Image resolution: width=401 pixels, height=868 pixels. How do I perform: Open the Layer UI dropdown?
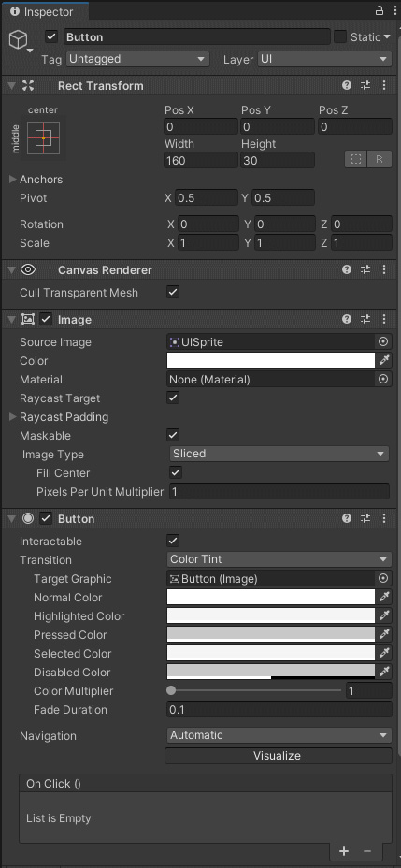[324, 59]
